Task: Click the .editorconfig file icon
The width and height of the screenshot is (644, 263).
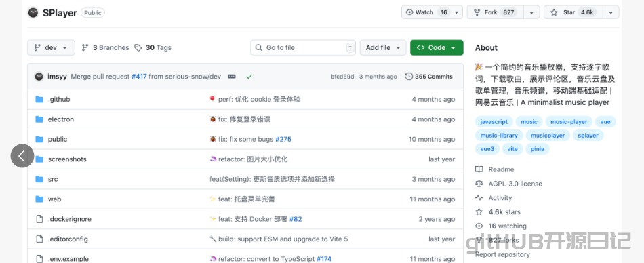Action: (39, 239)
